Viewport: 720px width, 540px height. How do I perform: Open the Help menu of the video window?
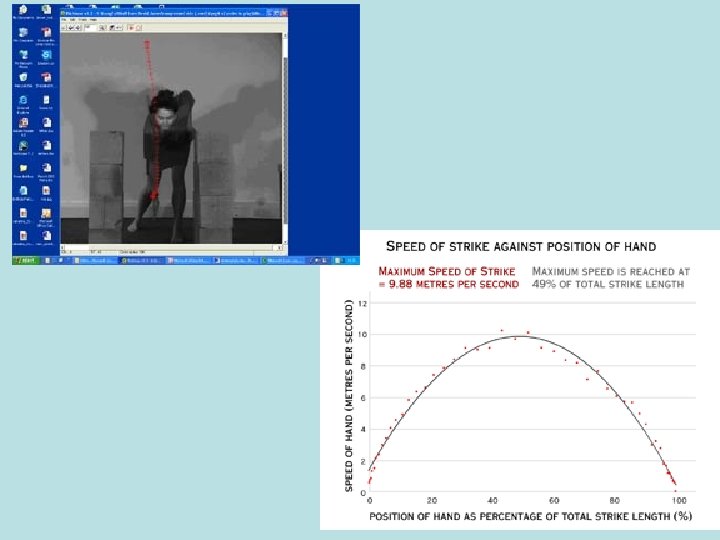pyautogui.click(x=93, y=20)
